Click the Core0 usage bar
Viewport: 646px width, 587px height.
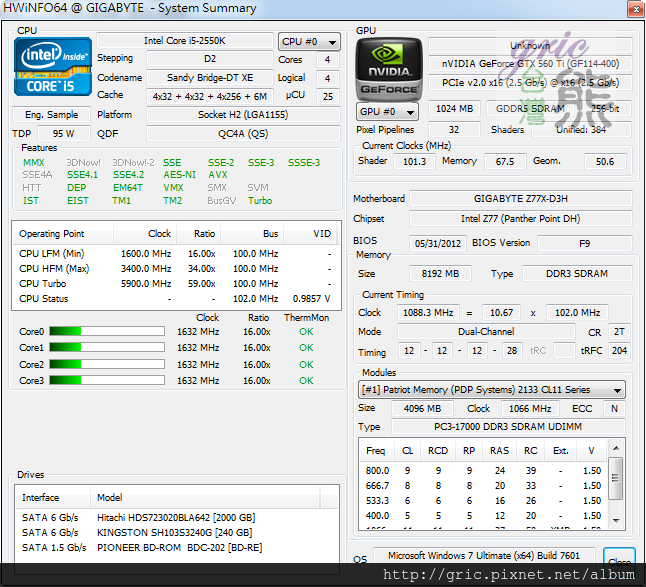point(107,331)
